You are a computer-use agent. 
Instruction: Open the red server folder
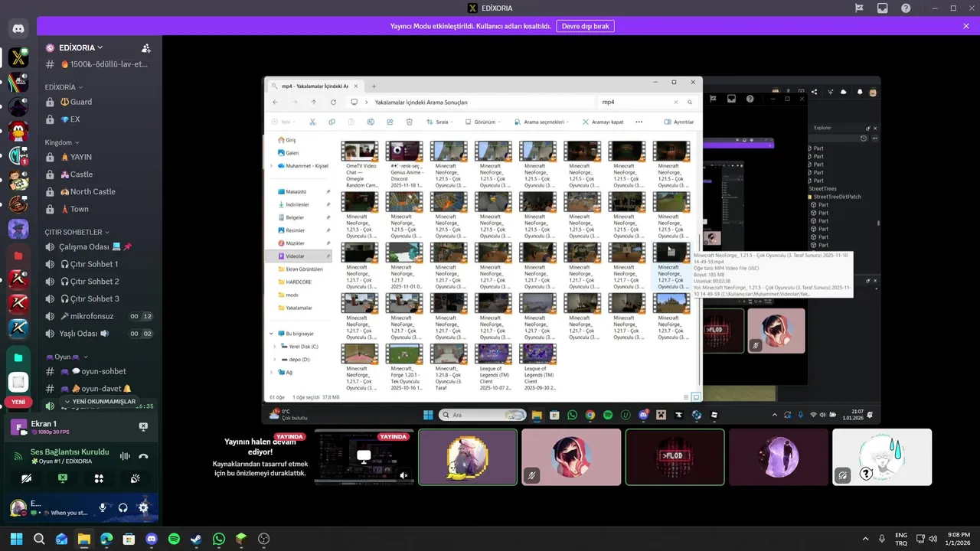[18, 255]
